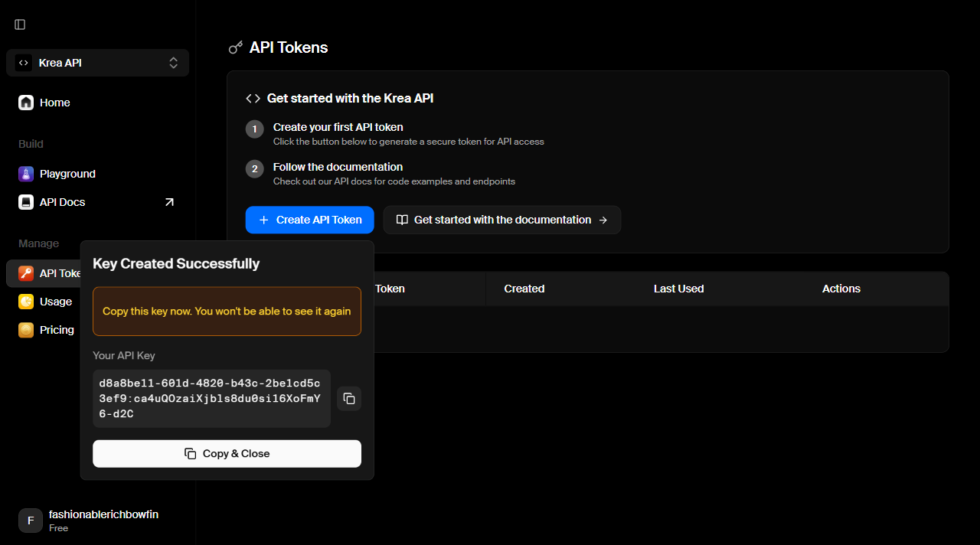This screenshot has height=545, width=980.
Task: Collapse the sidebar with the panel icon
Action: [x=20, y=24]
